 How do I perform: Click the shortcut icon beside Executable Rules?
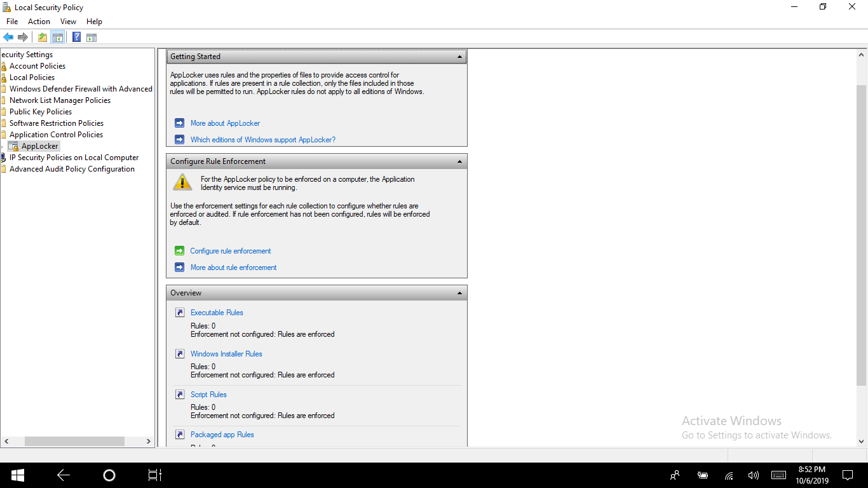pyautogui.click(x=180, y=313)
